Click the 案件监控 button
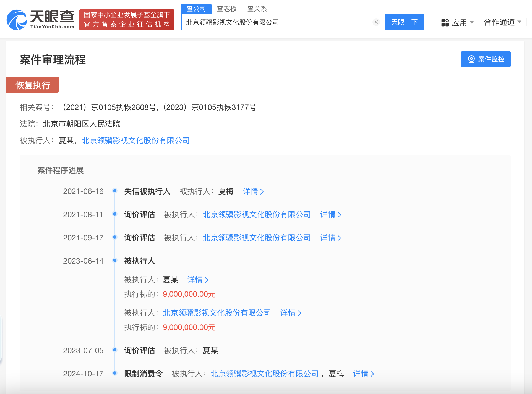Screen dimensions: 532x394 pos(486,59)
